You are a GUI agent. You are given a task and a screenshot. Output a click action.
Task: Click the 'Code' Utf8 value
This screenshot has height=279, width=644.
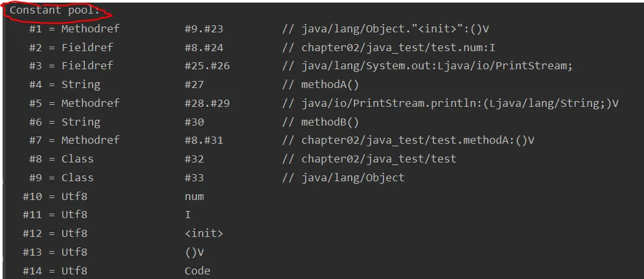[x=197, y=271]
